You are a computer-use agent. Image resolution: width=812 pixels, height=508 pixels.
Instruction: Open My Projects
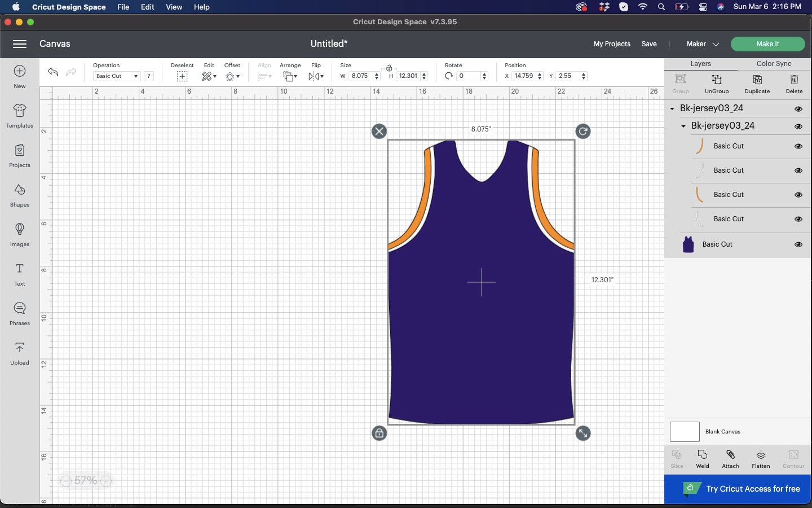[x=612, y=43]
